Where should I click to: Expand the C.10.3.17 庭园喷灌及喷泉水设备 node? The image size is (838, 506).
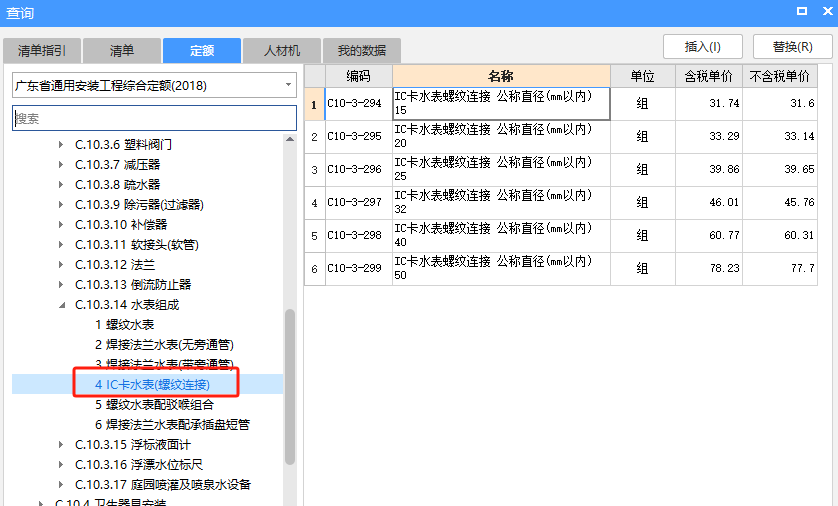[x=61, y=485]
